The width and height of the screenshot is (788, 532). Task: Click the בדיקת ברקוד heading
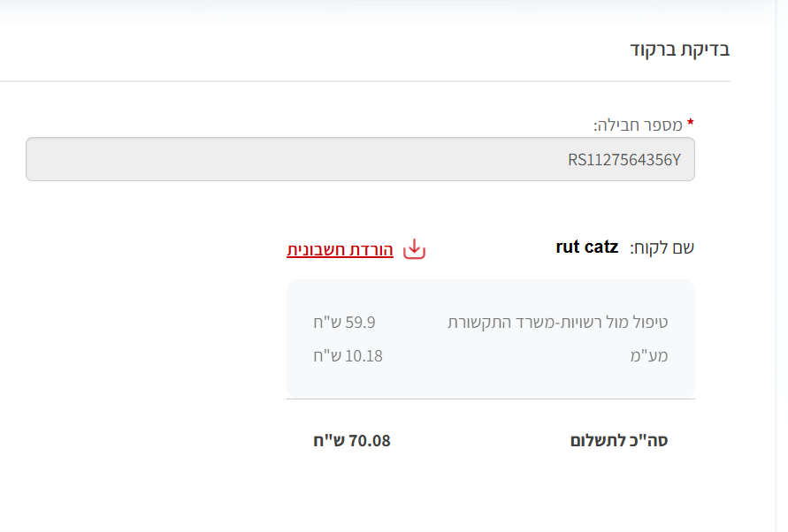[x=679, y=49]
